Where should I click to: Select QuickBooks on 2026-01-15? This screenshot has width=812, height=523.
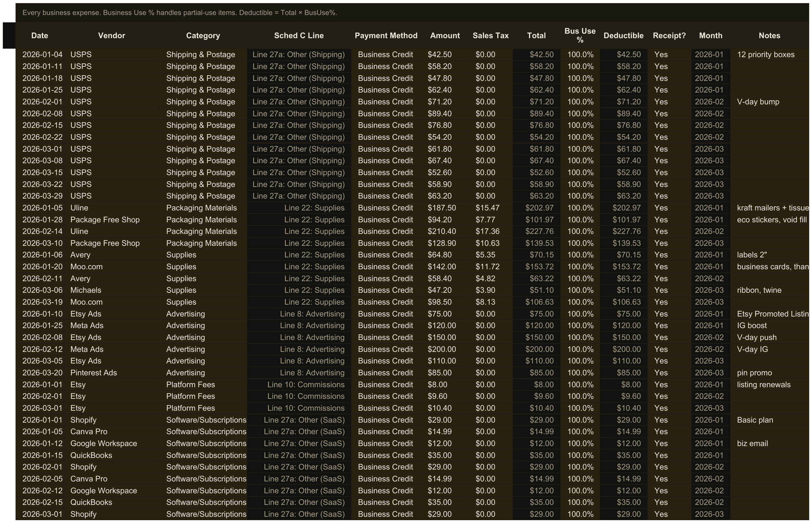click(112, 455)
